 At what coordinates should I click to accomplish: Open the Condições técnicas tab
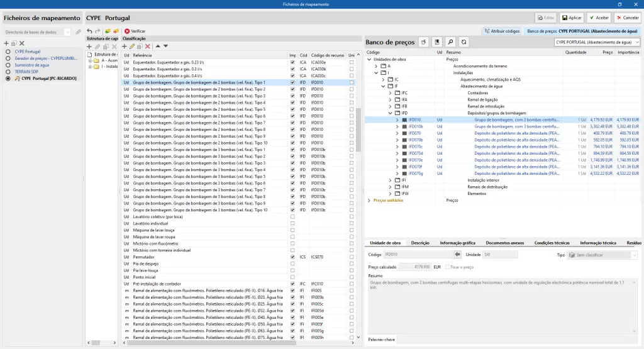pyautogui.click(x=552, y=242)
